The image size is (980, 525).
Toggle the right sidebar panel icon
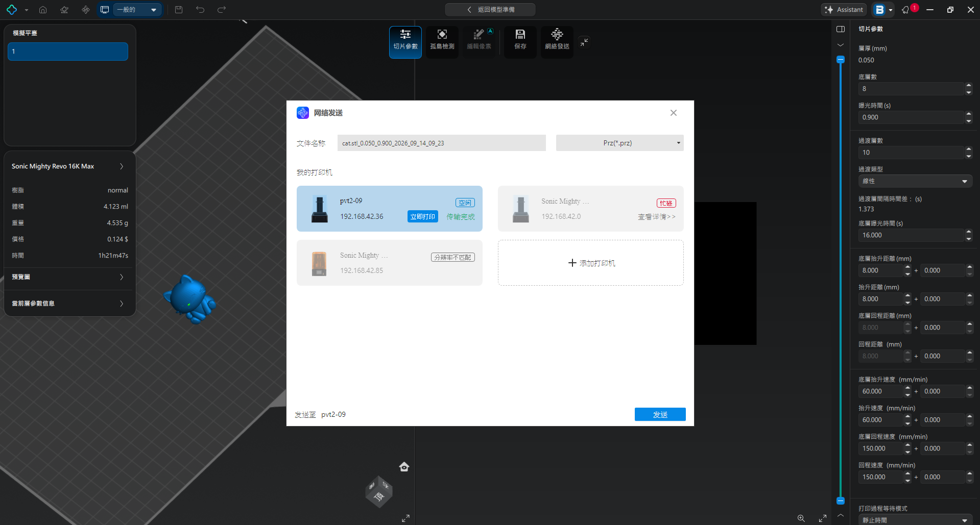[841, 29]
